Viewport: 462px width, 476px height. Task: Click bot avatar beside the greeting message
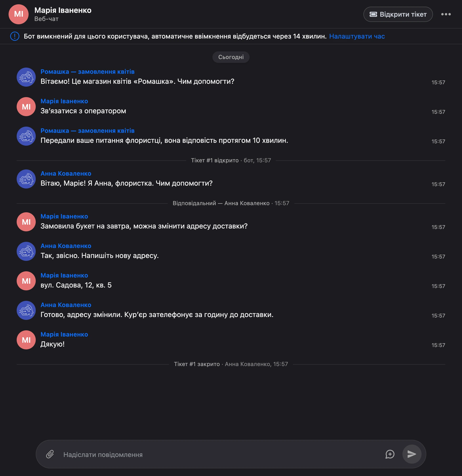(26, 77)
